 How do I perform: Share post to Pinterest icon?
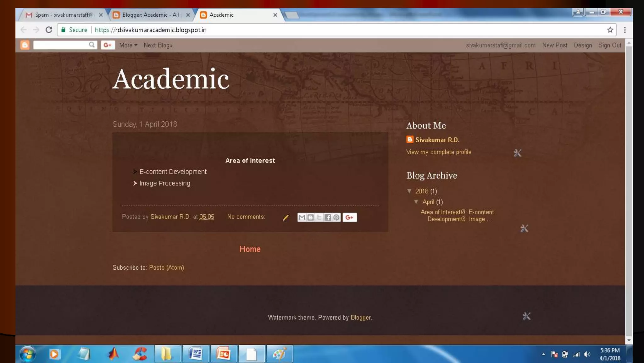(336, 217)
